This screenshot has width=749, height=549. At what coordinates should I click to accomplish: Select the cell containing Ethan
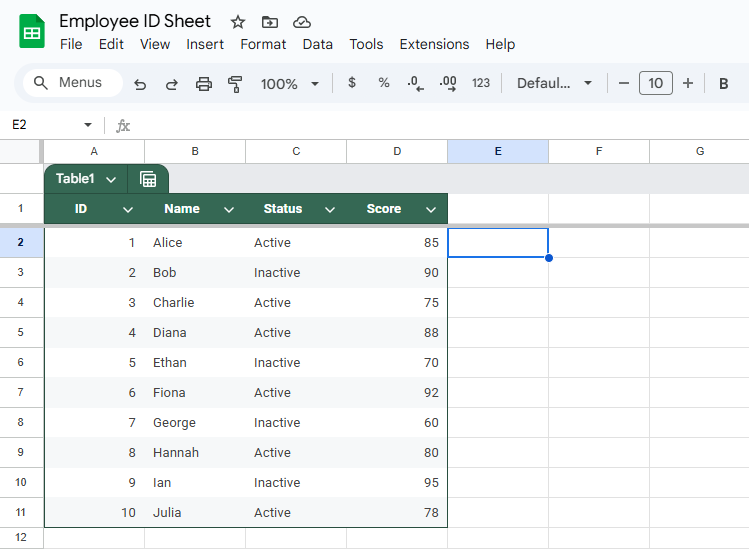(195, 363)
